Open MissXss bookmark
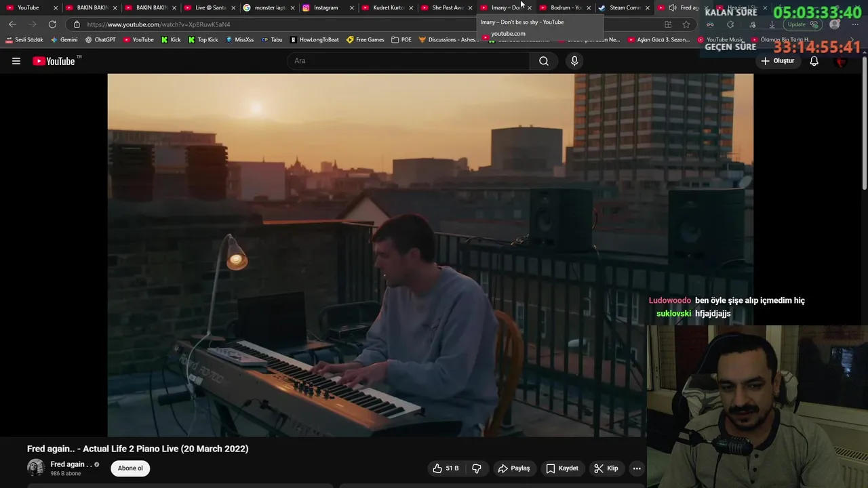The height and width of the screenshot is (488, 868). tap(239, 39)
